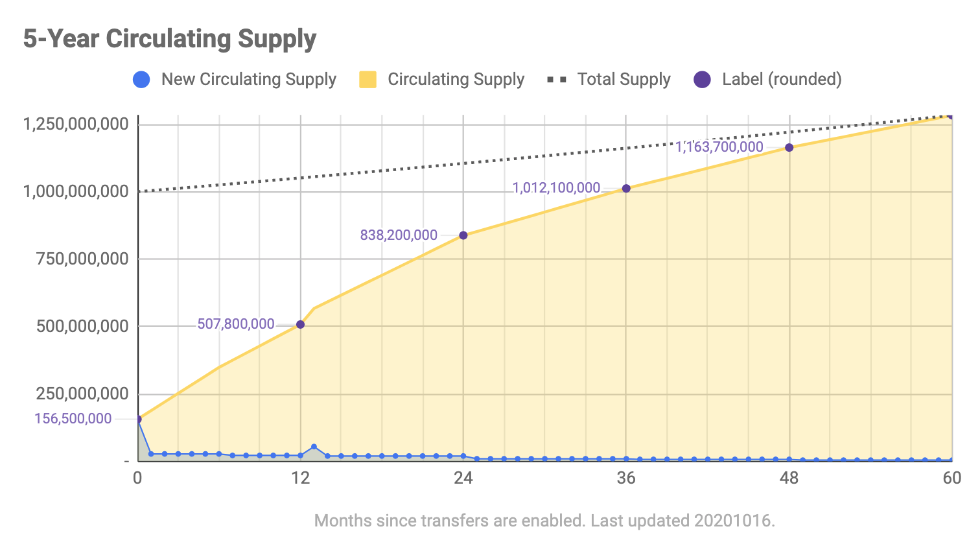Screen dimensions: 980x555
Task: Click the Total Supply legend text
Action: [624, 80]
